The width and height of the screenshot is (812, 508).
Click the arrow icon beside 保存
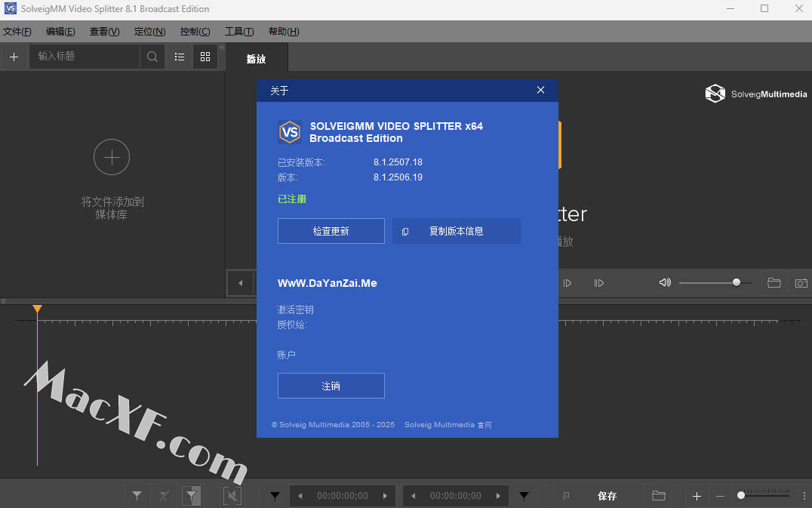[566, 496]
